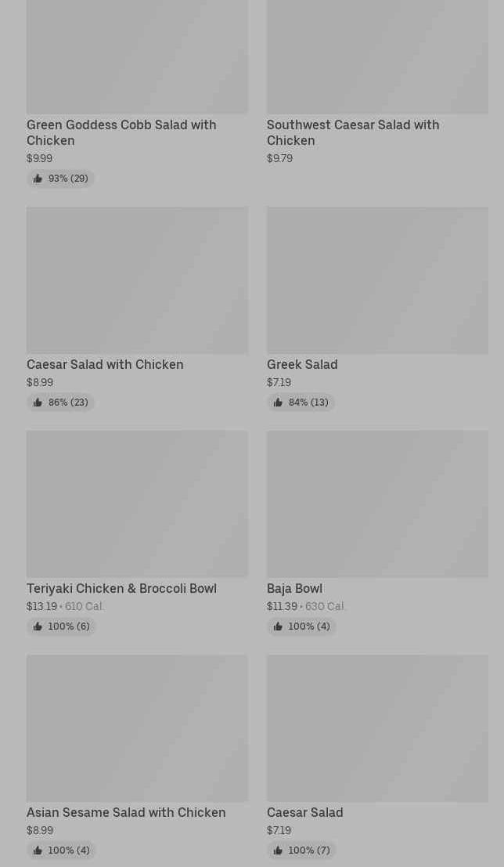Select the 86% (23) rating badge
This screenshot has width=504, height=867.
point(60,403)
